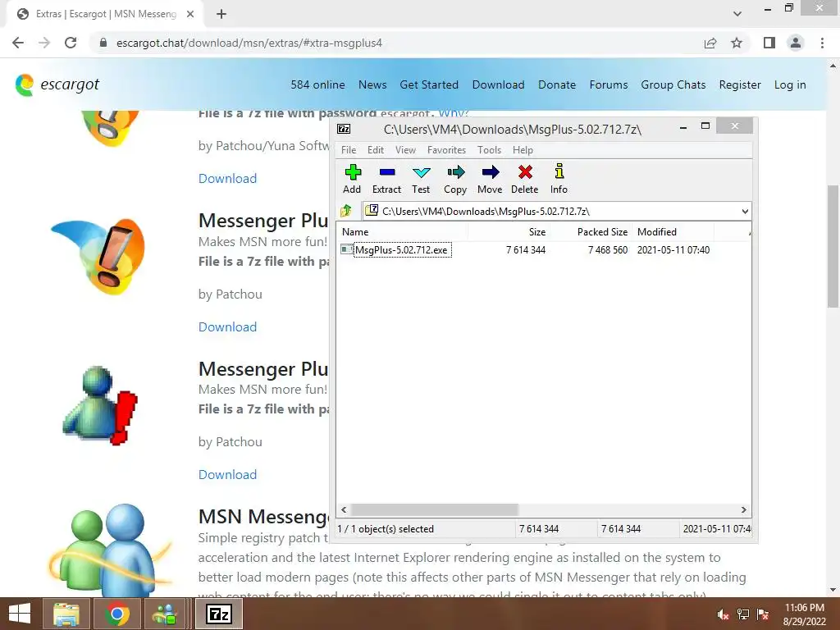Open the MSN Messenger taskbar icon
This screenshot has width=840, height=630.
pyautogui.click(x=166, y=614)
